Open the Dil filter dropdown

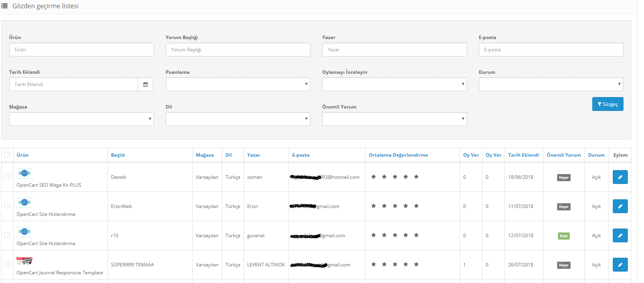[238, 119]
